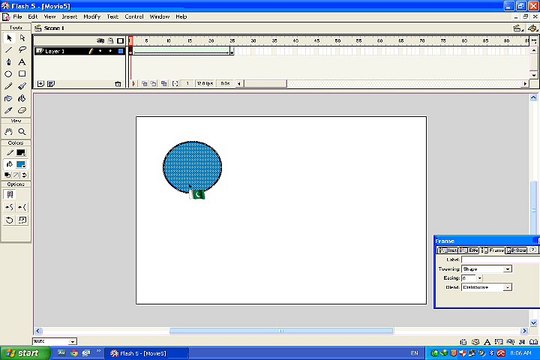540x360 pixels.
Task: Open the Edit menu
Action: pos(33,17)
